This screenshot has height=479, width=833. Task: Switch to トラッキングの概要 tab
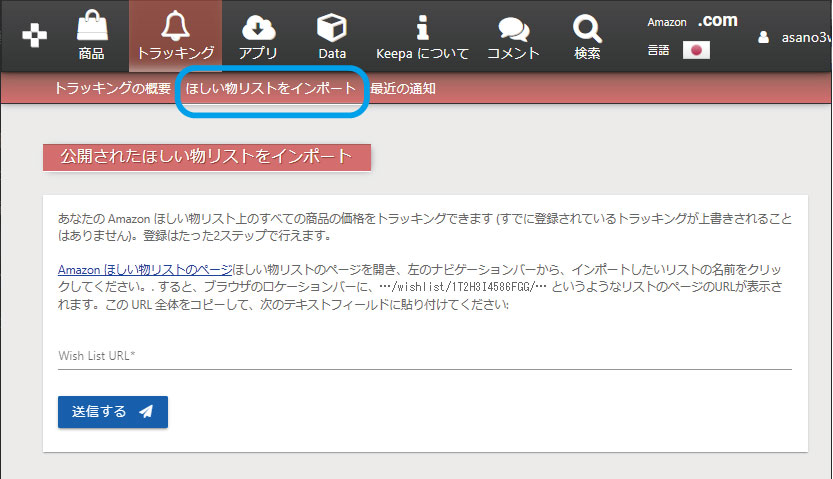click(x=112, y=89)
